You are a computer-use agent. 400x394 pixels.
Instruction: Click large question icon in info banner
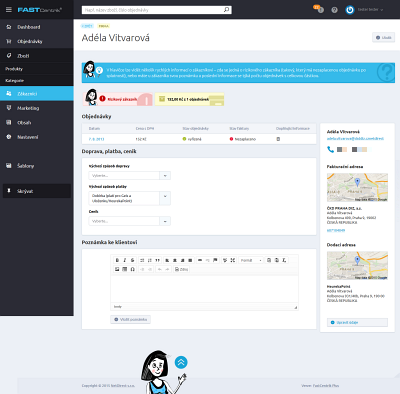385,72
